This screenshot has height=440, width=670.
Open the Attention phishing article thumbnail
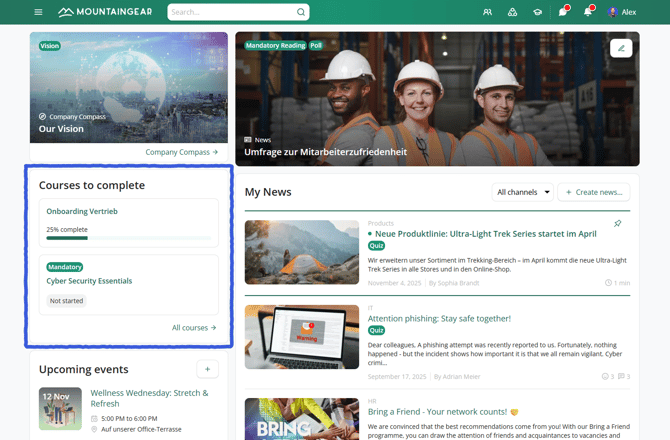(301, 337)
